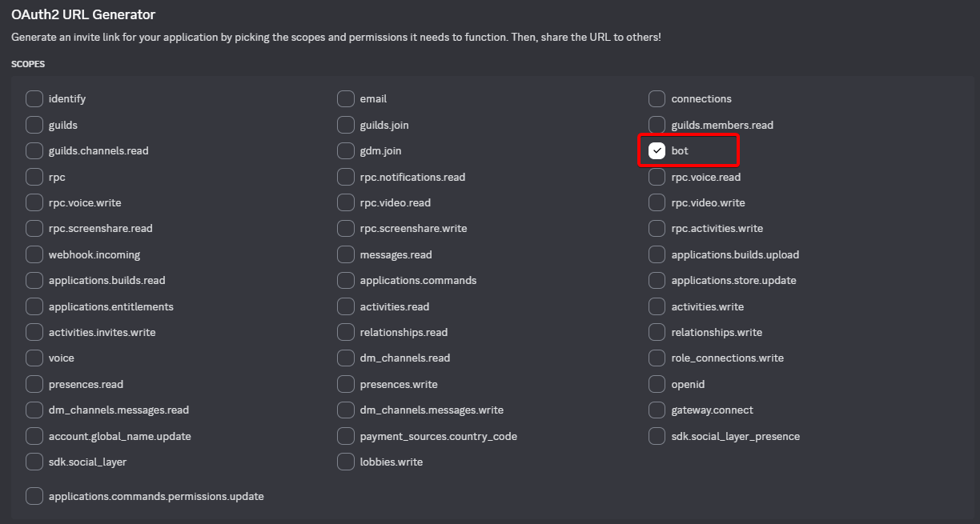Check the guilds.members.read scope
The image size is (980, 524).
click(657, 125)
